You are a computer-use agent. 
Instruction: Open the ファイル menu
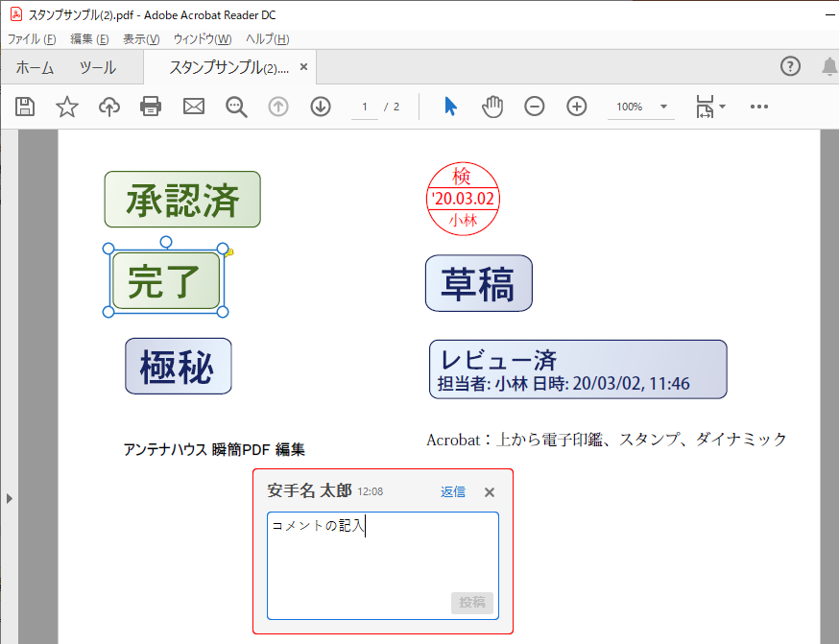pyautogui.click(x=32, y=39)
